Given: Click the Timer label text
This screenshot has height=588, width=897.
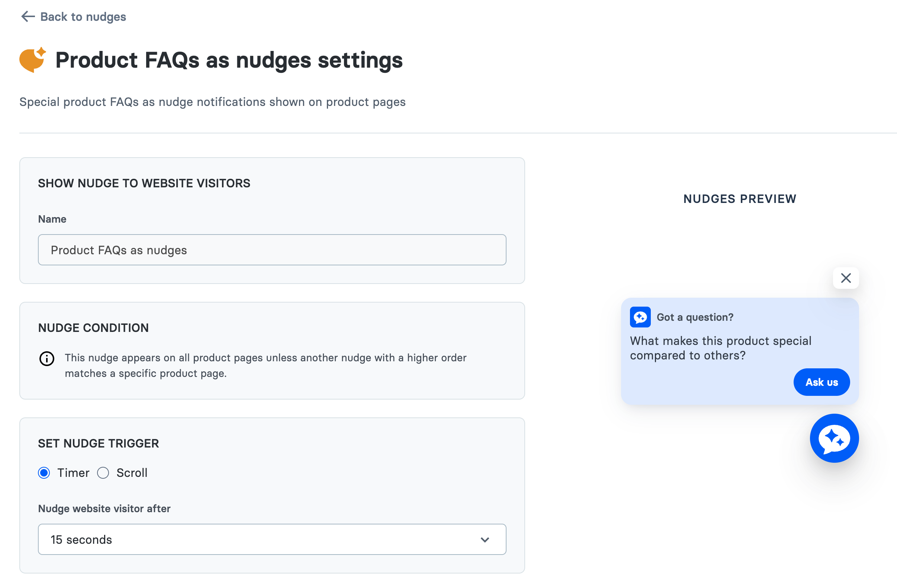Looking at the screenshot, I should (x=73, y=473).
